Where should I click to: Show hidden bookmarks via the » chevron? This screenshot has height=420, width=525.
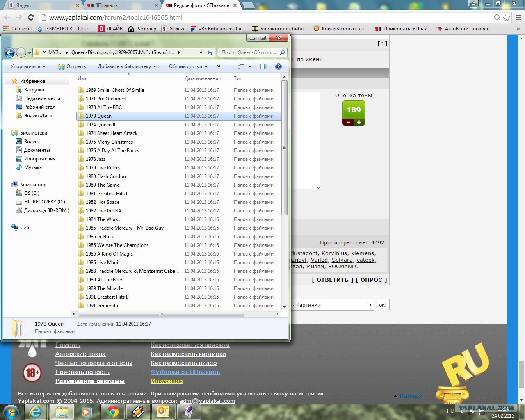[518, 29]
